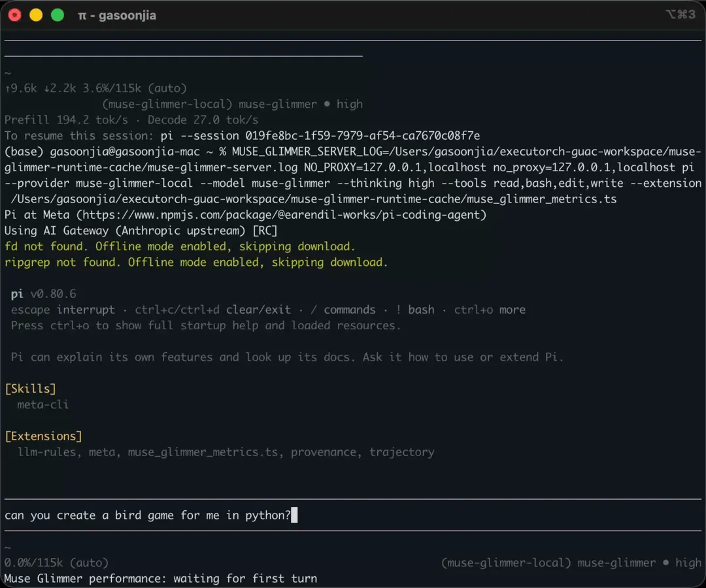
Task: Click the "llm-rules" extension name
Action: coord(46,452)
